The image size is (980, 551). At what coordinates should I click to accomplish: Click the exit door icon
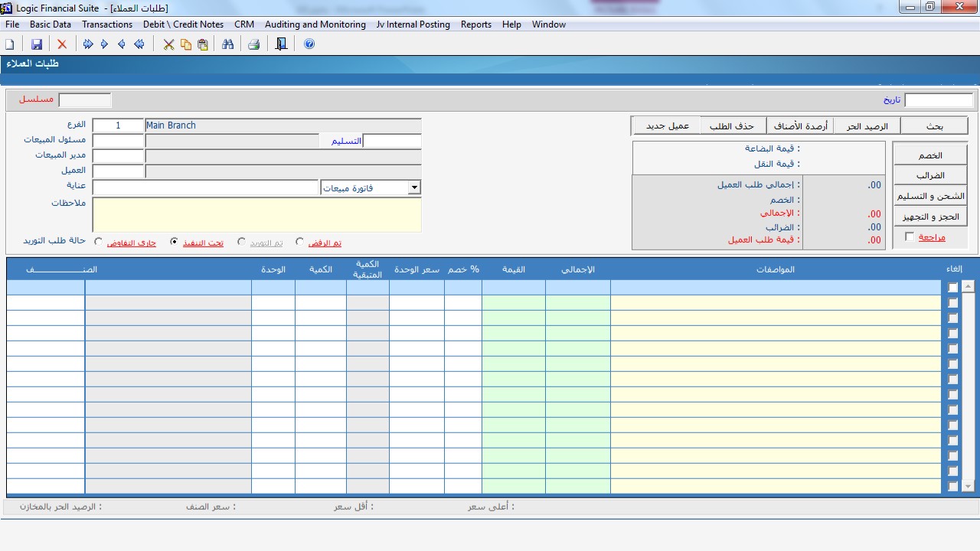[281, 44]
